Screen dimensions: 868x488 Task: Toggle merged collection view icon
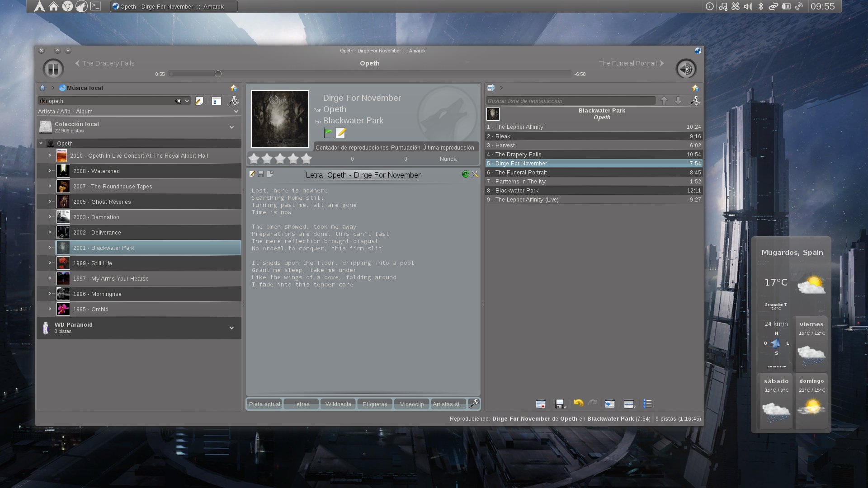click(217, 101)
